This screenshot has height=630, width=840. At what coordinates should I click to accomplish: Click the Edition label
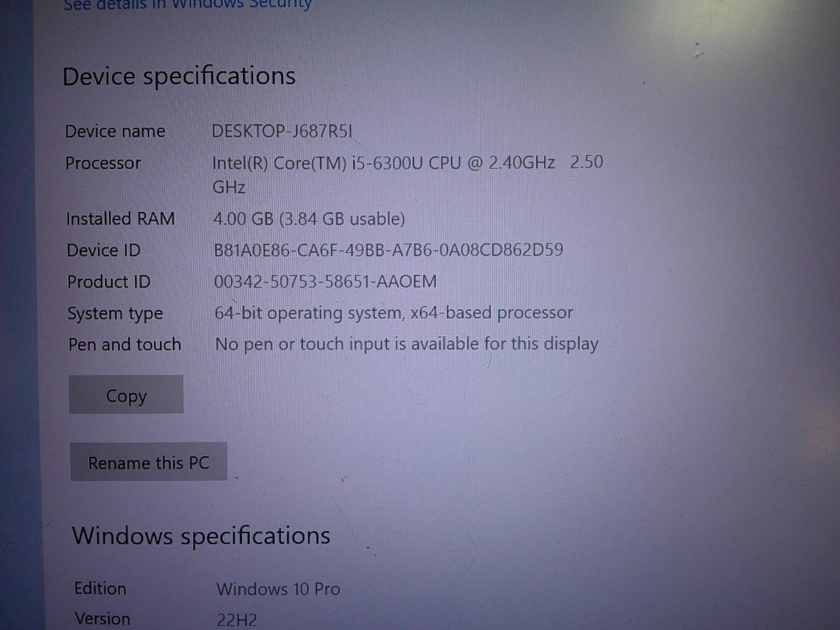(100, 588)
